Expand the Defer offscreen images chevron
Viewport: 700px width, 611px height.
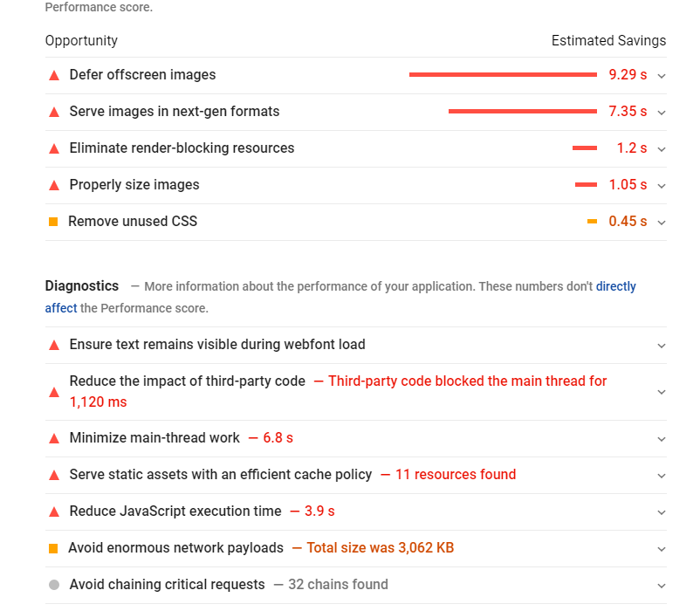(x=662, y=76)
